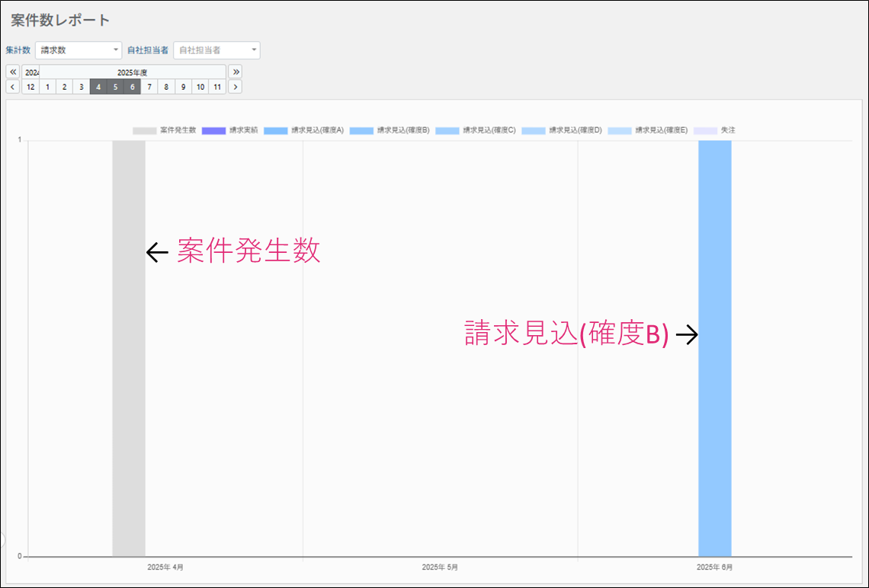This screenshot has height=588, width=869.
Task: Click the 2025年度 fiscal year header
Action: 132,72
